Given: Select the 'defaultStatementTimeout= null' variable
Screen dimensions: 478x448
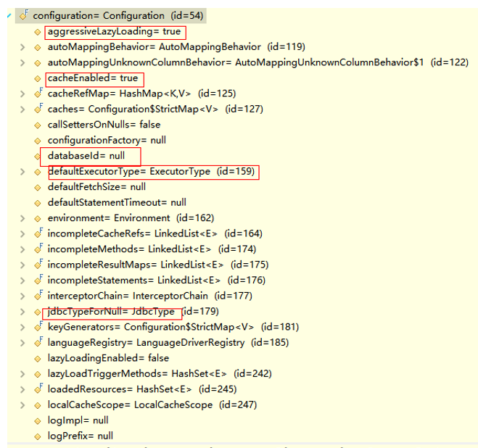Looking at the screenshot, I should (117, 202).
